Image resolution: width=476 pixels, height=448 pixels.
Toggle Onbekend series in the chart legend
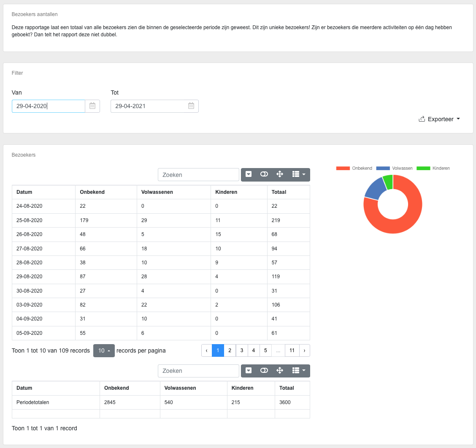354,168
